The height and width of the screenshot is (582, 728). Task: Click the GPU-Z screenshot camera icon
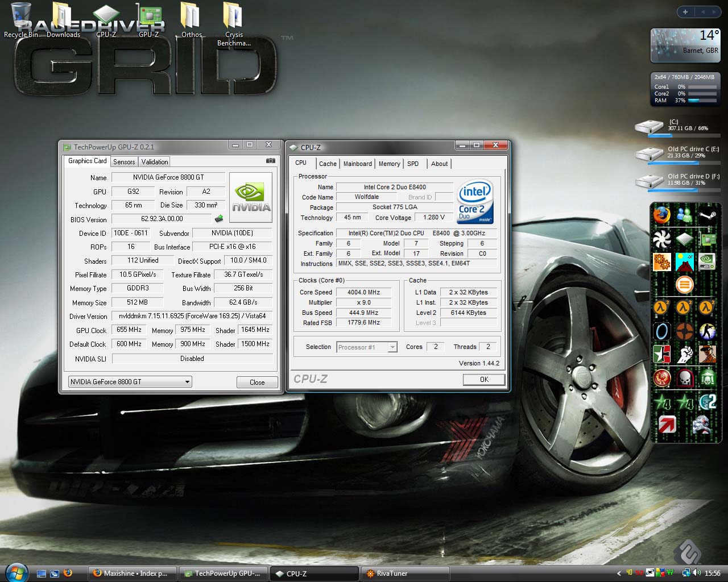pos(270,161)
